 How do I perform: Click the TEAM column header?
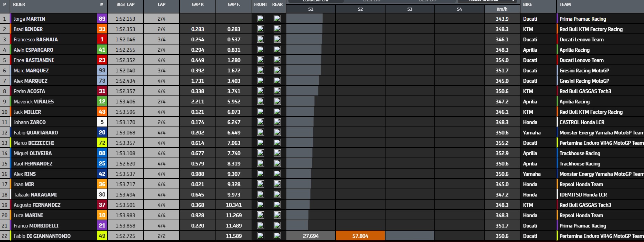565,4
